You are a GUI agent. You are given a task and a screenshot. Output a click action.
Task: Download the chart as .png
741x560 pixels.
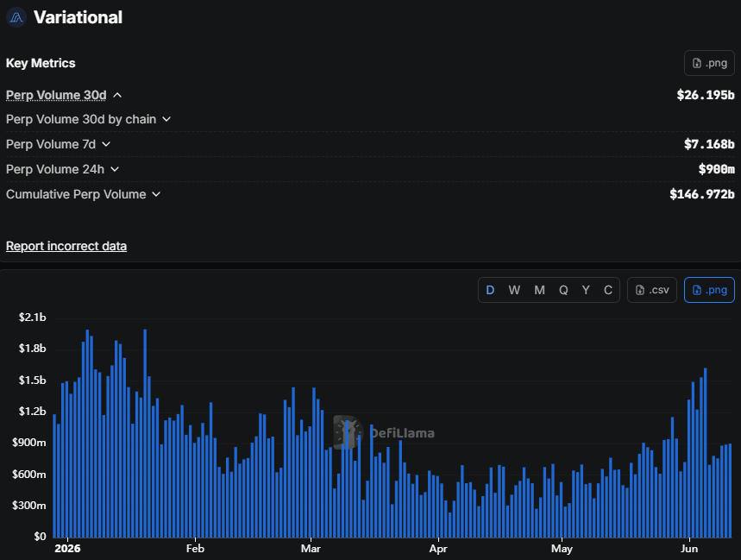pyautogui.click(x=709, y=290)
